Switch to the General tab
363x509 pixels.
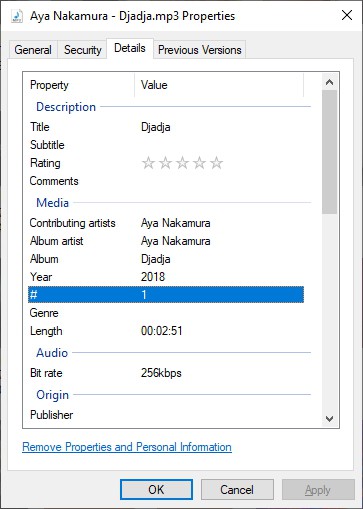tap(33, 50)
